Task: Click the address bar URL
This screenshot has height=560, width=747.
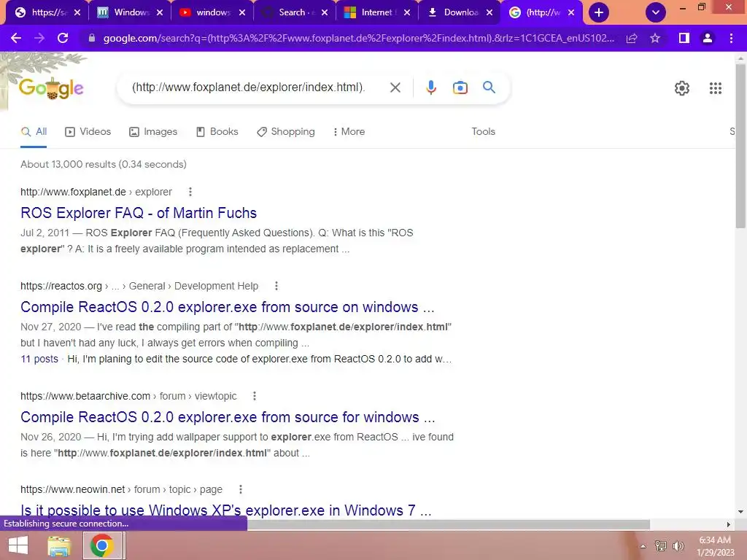Action: 359,38
